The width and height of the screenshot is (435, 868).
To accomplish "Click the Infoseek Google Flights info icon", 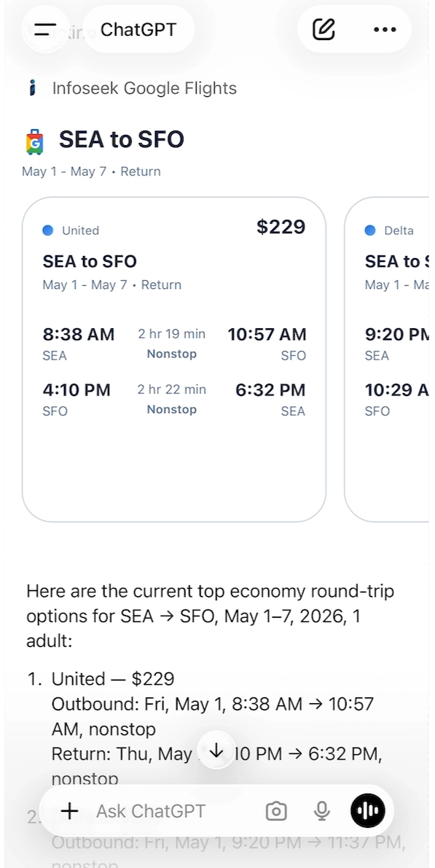I will (32, 88).
